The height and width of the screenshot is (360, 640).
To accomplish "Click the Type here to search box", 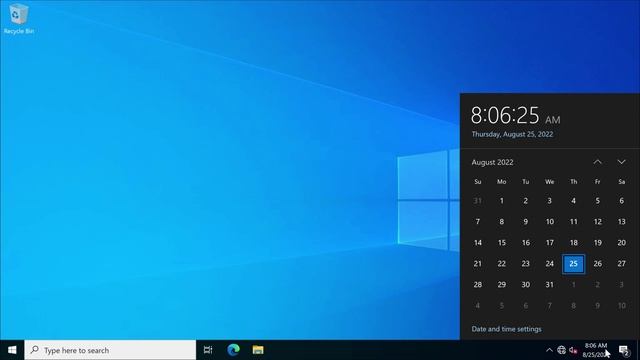I will coord(110,350).
